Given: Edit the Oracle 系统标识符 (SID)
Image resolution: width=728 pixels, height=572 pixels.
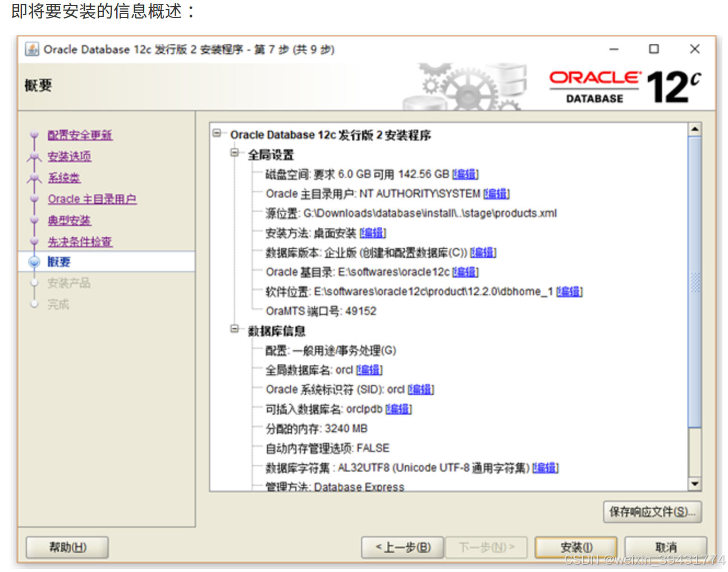Looking at the screenshot, I should pyautogui.click(x=420, y=389).
